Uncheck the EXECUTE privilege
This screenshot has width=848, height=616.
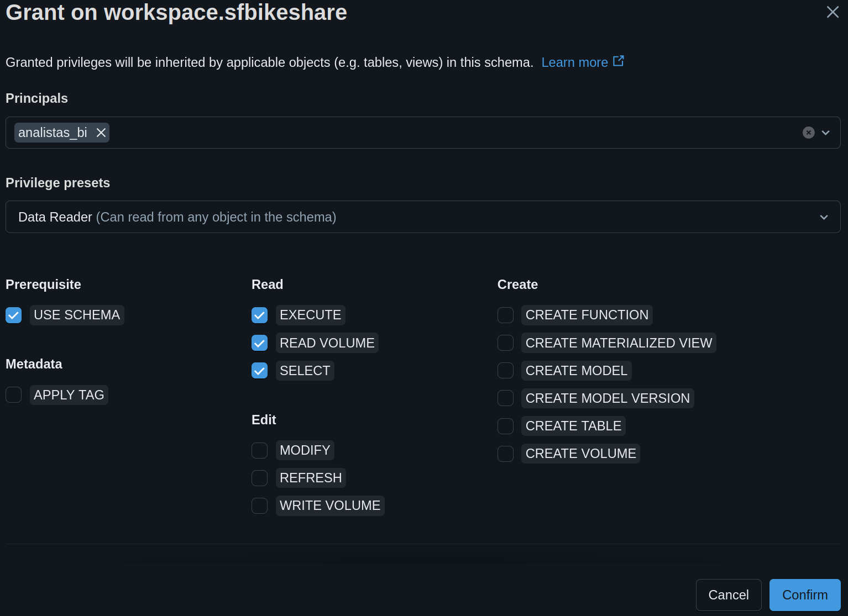tap(259, 315)
